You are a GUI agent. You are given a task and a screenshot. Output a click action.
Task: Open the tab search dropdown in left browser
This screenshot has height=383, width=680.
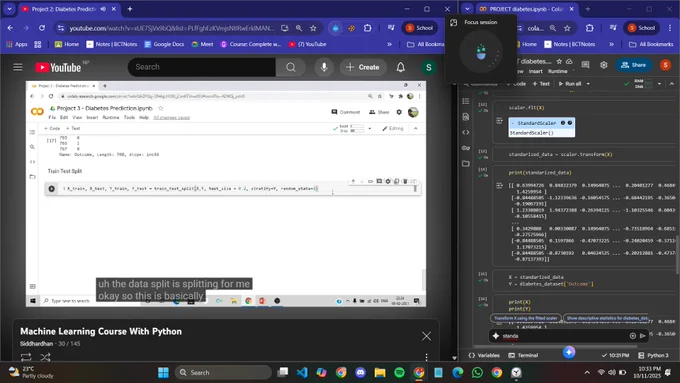click(9, 9)
